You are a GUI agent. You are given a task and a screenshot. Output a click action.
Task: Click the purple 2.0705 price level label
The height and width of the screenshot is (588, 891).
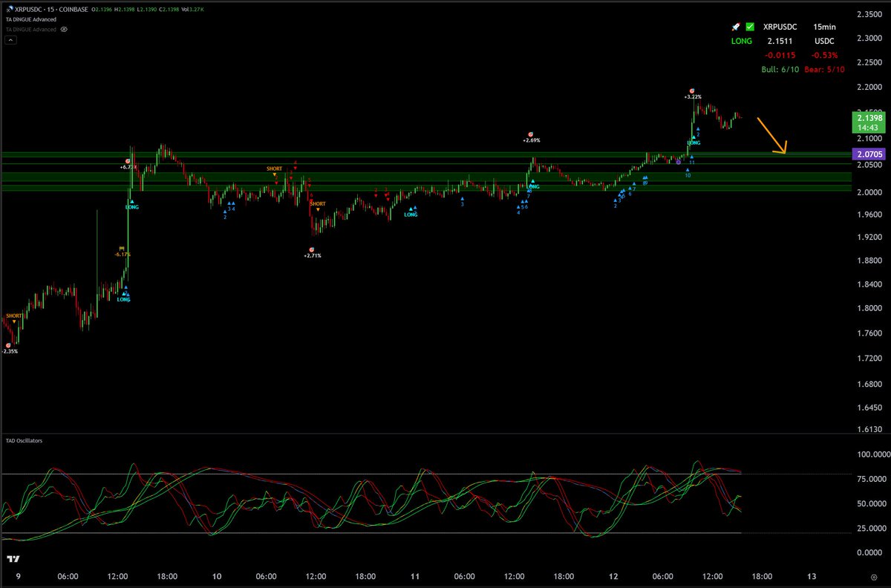pos(869,154)
